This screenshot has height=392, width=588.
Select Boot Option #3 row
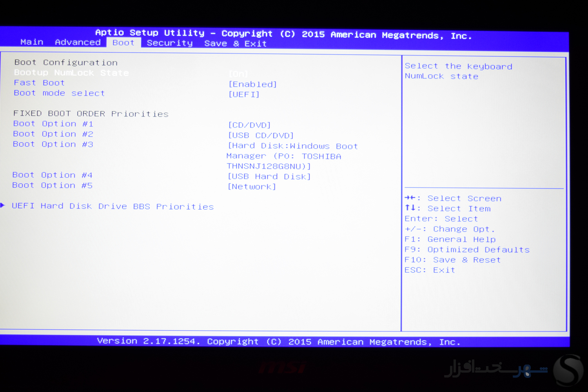(53, 144)
